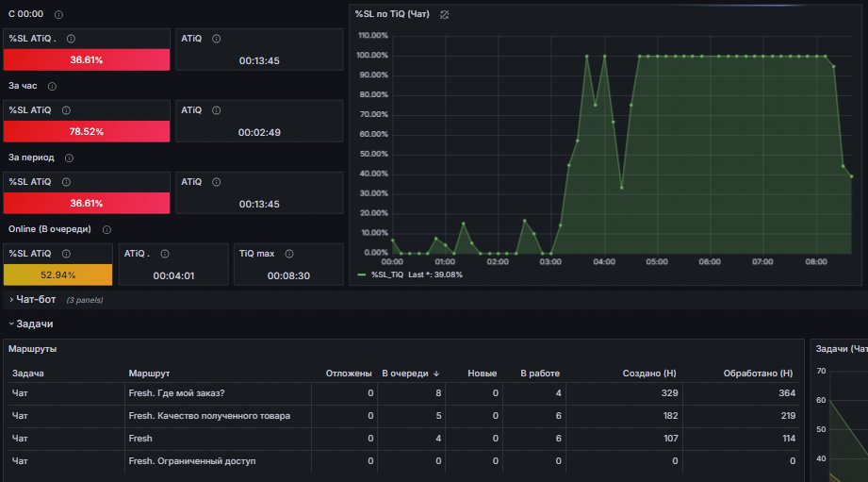Open the %SL по TiQ (Чат) panel title menu

(392, 14)
